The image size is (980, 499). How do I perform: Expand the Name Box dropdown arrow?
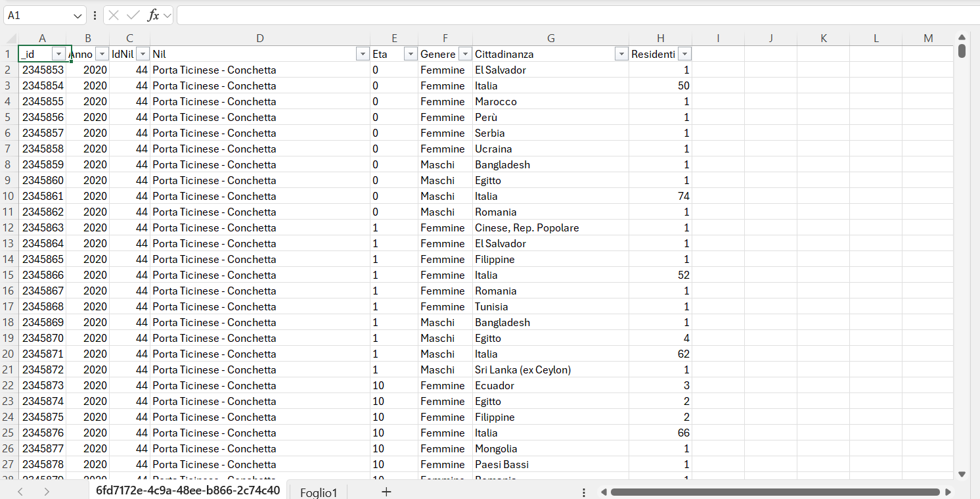pyautogui.click(x=79, y=15)
